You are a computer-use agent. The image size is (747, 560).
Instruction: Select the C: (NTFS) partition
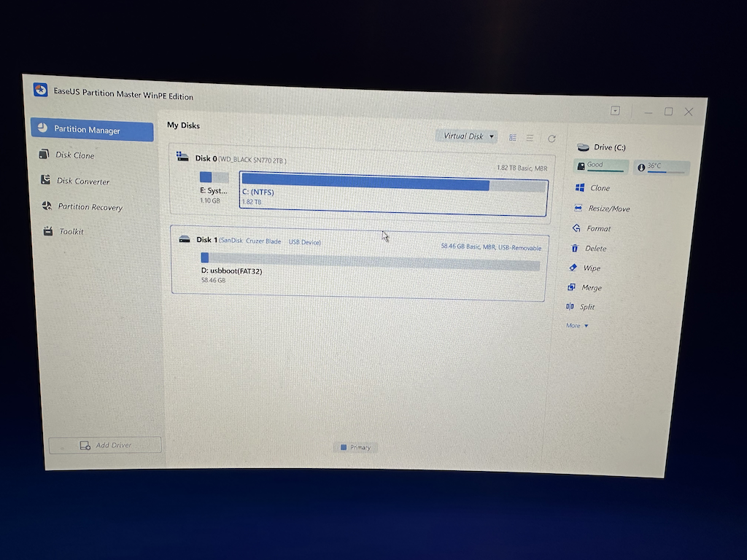click(393, 195)
